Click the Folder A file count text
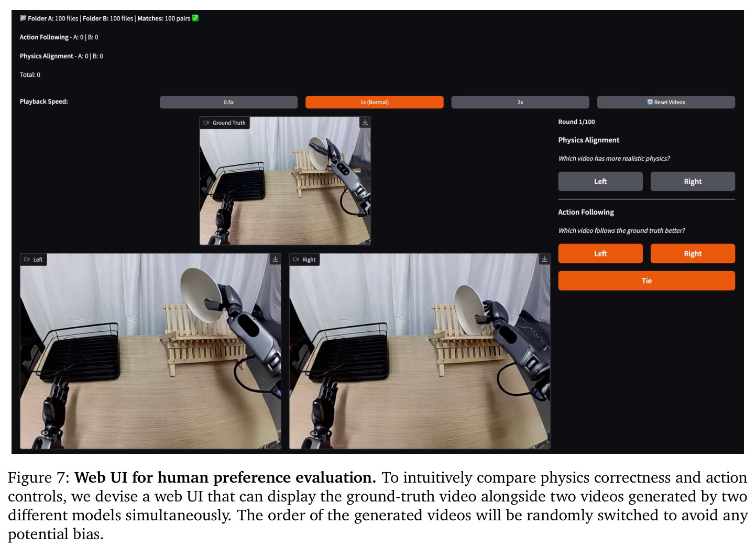 pyautogui.click(x=53, y=18)
